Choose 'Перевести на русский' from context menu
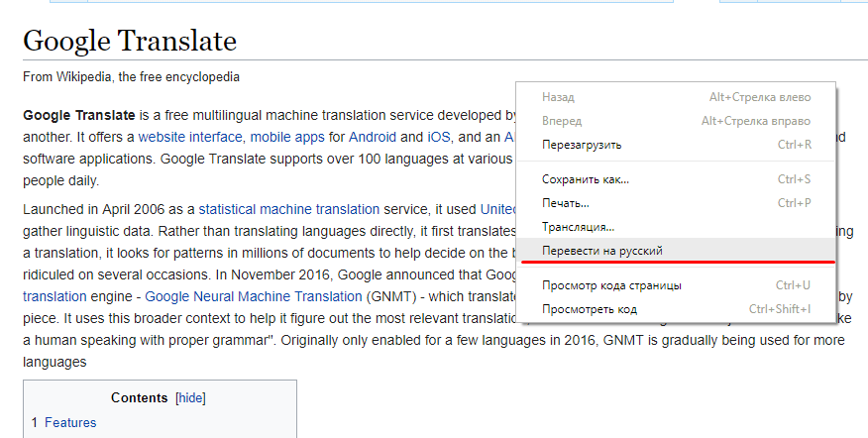 pos(676,251)
